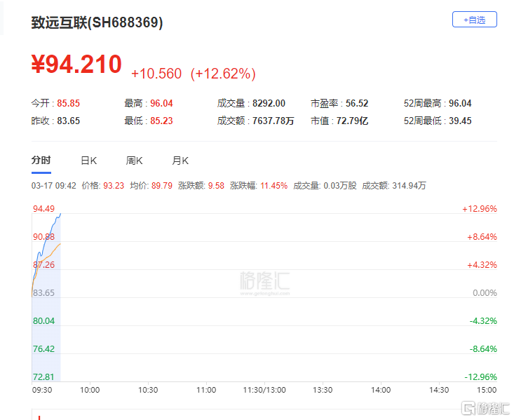Click the +8.64% right axis label

(482, 237)
